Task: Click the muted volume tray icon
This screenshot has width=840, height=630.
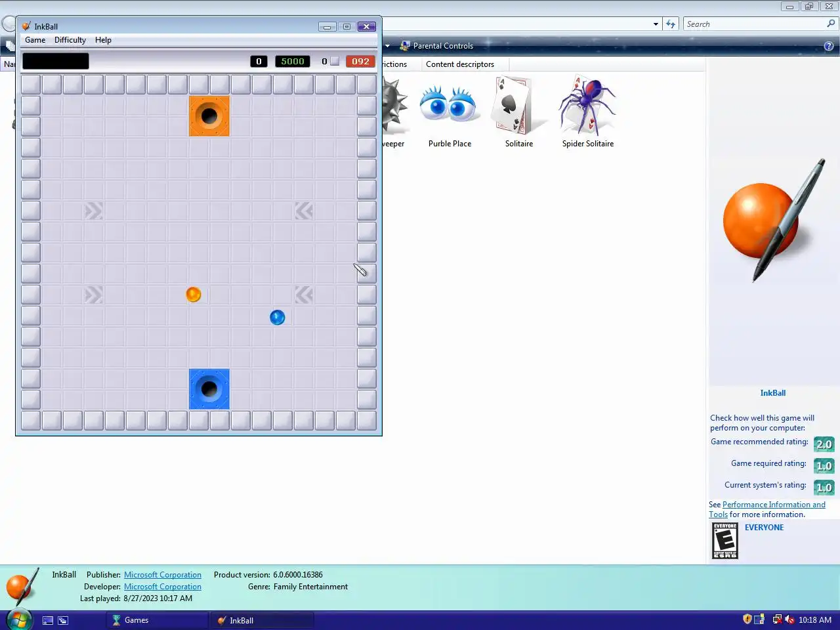Action: click(x=789, y=619)
